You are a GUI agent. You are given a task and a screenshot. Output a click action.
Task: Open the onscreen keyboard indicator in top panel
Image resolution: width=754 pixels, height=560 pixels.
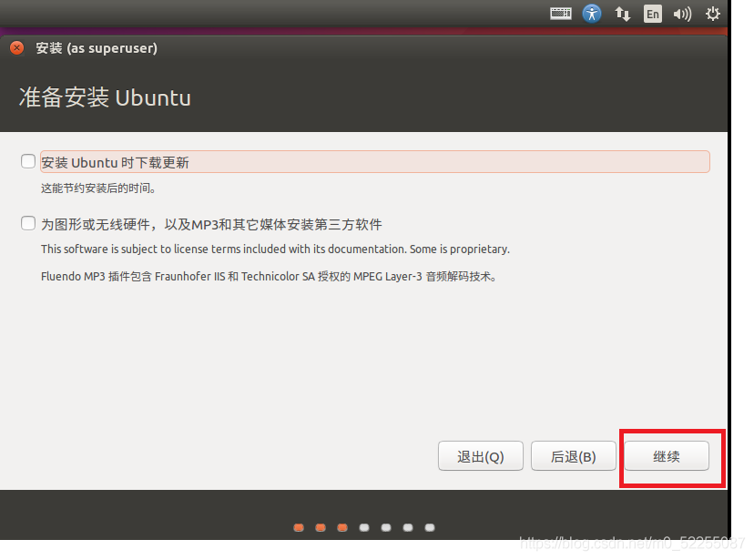click(561, 14)
